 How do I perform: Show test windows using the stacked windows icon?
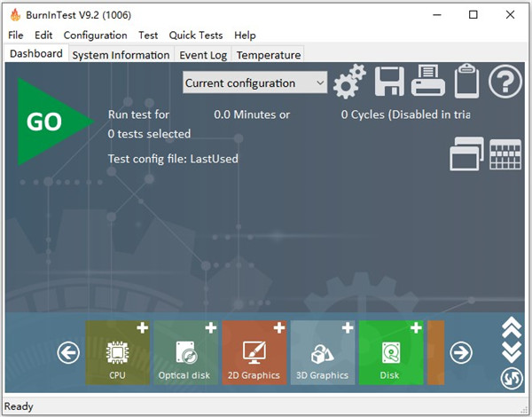point(467,153)
